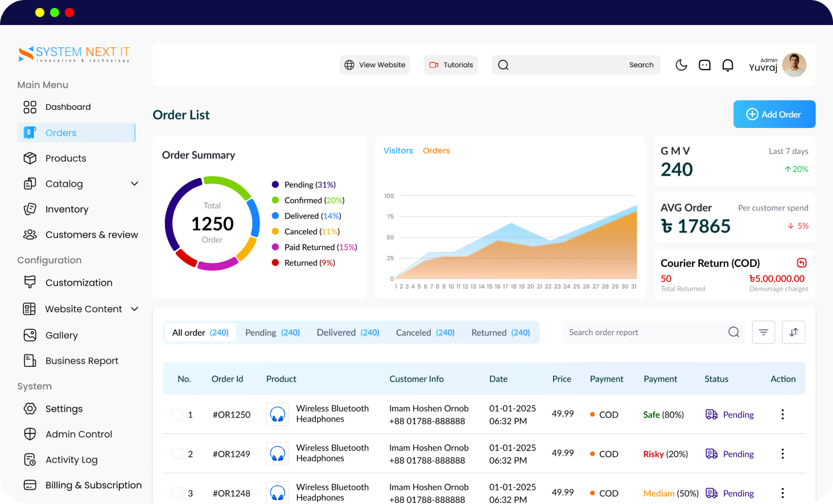The width and height of the screenshot is (833, 504).
Task: Switch to Returned (240) tab
Action: coord(501,333)
